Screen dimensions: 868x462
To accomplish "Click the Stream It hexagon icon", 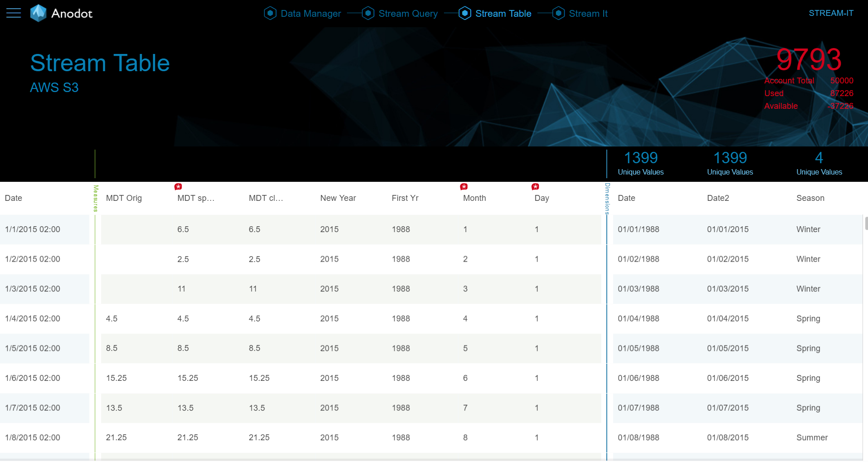I will 558,13.
